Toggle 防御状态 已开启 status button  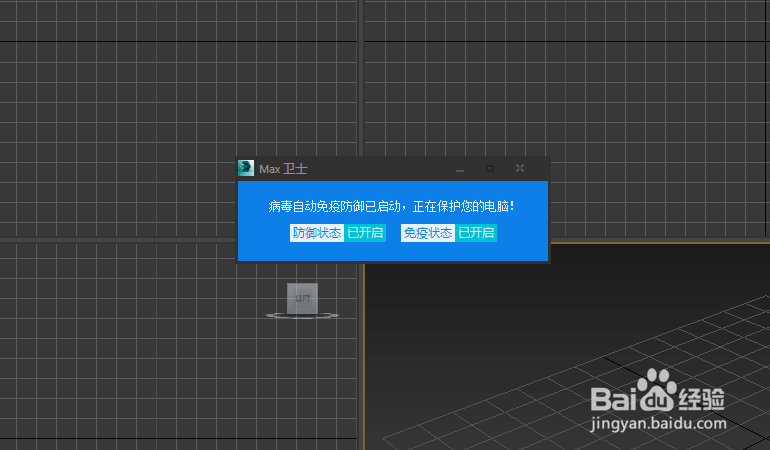click(x=365, y=232)
